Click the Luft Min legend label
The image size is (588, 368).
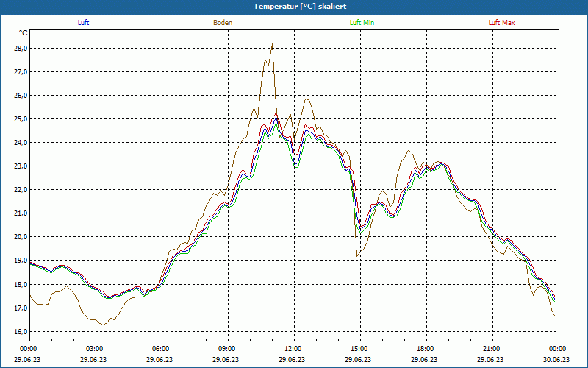(x=362, y=23)
